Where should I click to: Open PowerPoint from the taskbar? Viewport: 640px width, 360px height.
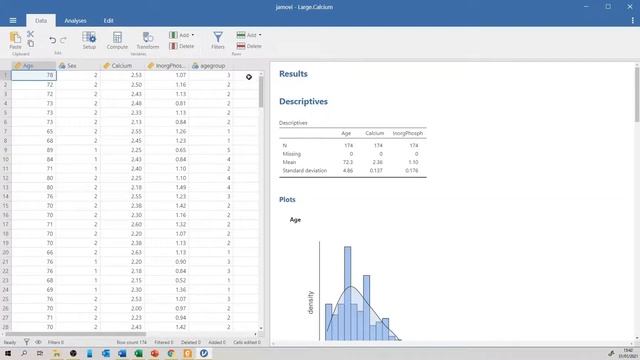[x=155, y=353]
